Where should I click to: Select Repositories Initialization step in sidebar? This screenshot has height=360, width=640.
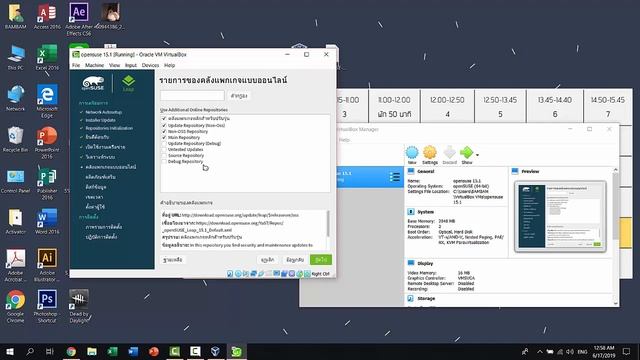coord(109,128)
